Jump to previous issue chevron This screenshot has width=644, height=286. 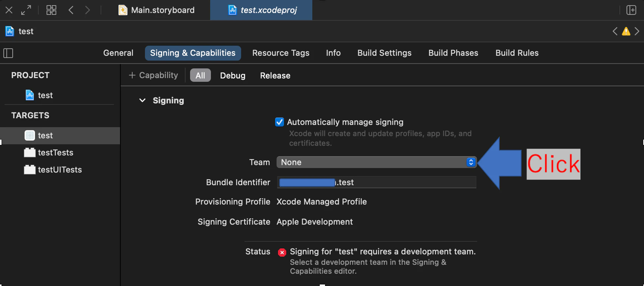615,31
